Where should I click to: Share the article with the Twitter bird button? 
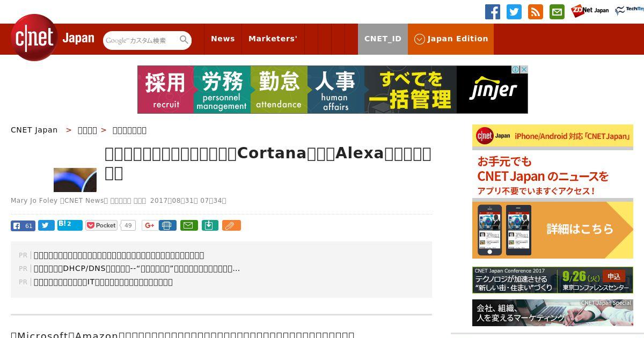tap(46, 225)
